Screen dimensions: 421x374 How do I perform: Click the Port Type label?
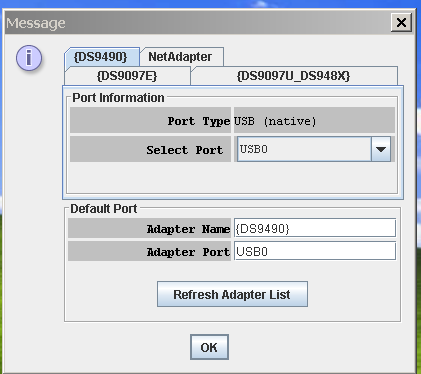click(199, 121)
